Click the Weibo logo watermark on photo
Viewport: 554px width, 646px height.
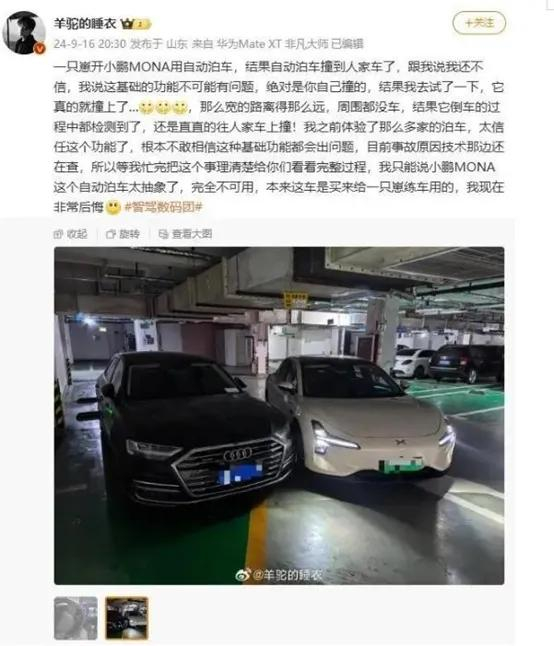[x=243, y=575]
